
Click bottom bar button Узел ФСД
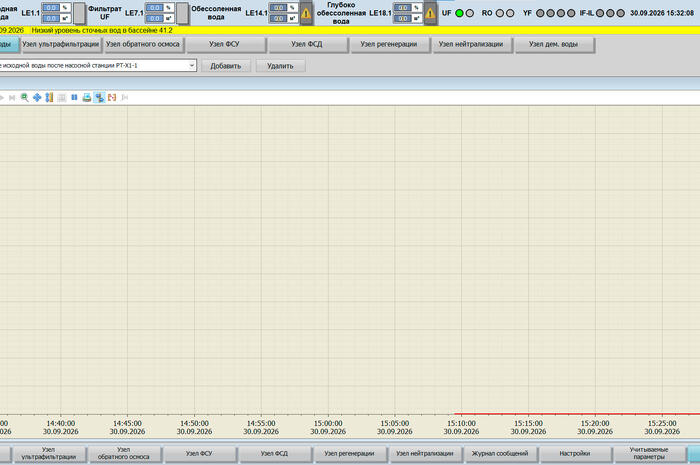274,453
